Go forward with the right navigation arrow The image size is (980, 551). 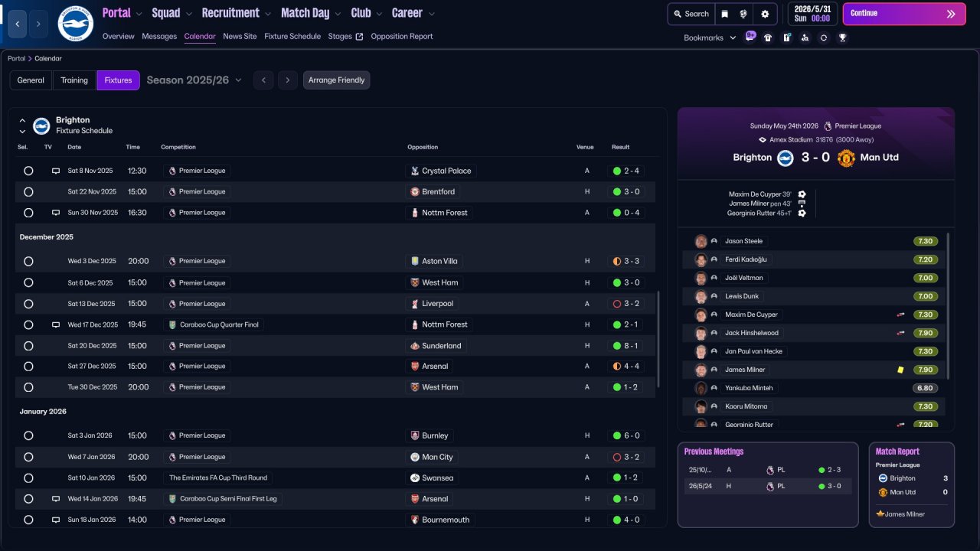click(39, 24)
